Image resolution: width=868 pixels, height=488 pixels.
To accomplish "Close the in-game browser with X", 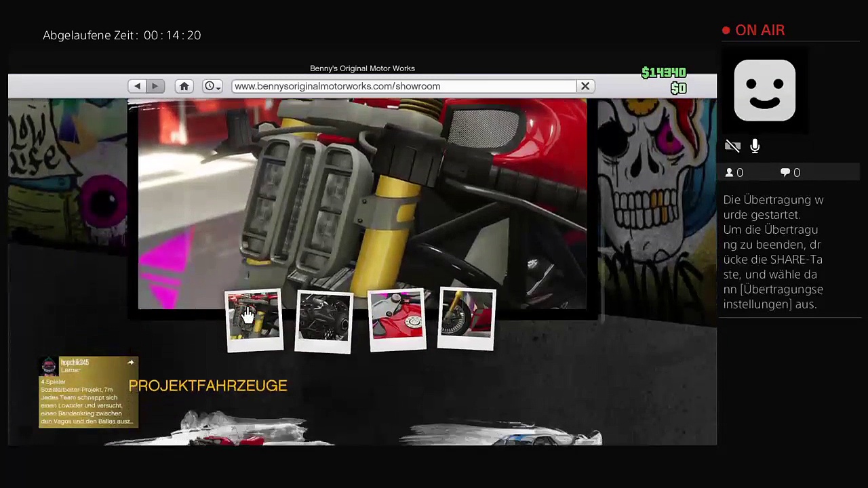I will point(585,86).
